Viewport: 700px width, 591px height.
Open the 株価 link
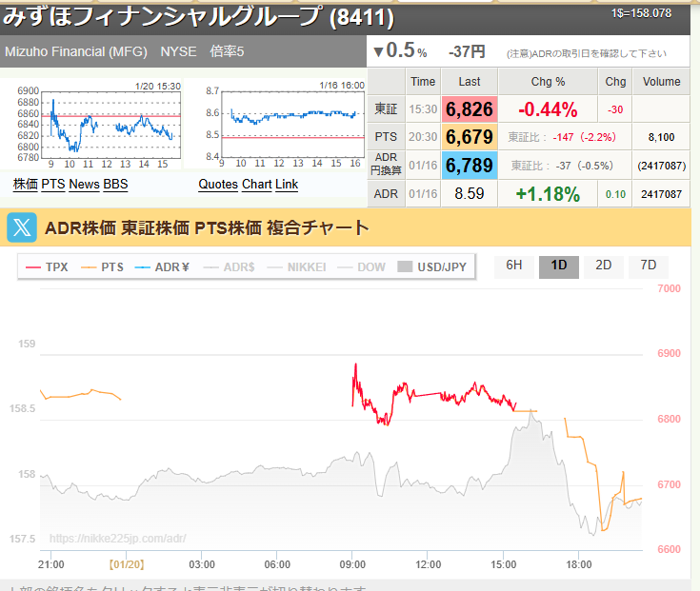pyautogui.click(x=25, y=184)
